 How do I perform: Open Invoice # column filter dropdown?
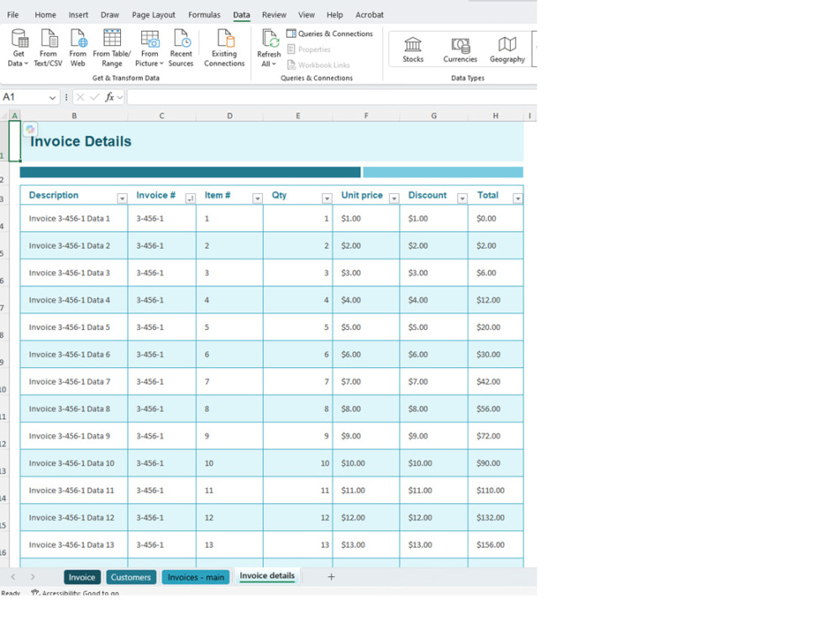[x=190, y=199]
